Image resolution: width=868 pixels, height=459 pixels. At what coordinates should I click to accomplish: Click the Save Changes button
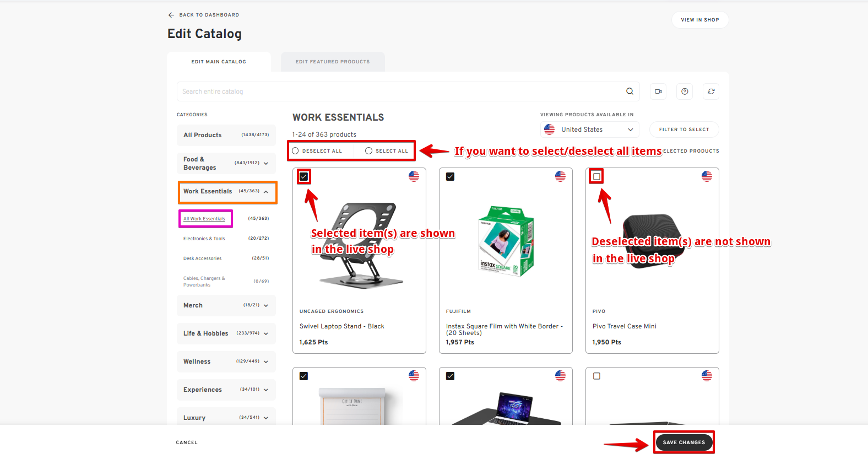(683, 442)
